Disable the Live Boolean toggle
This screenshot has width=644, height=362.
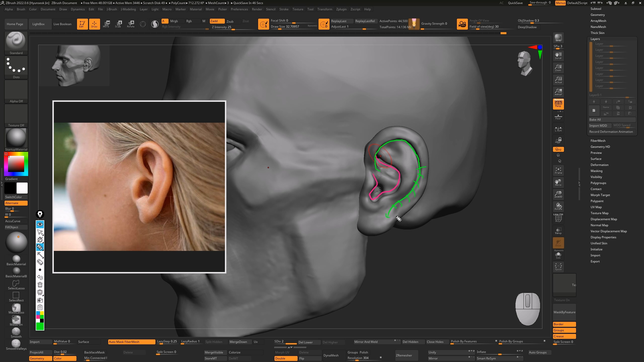pyautogui.click(x=62, y=24)
